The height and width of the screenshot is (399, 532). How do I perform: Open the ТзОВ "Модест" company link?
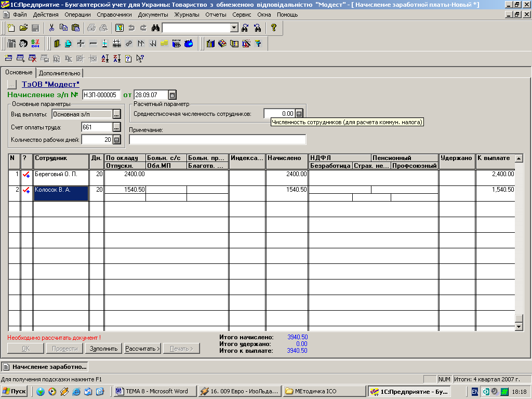tap(50, 84)
